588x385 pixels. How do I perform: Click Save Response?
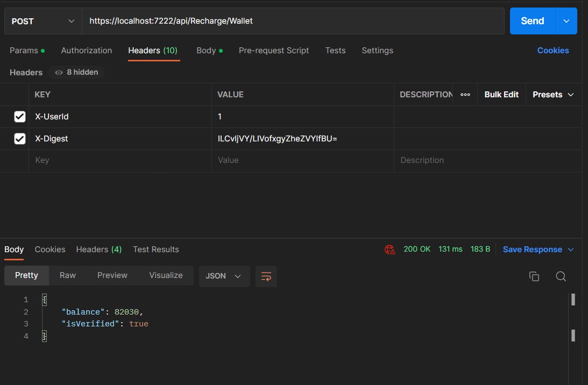point(532,249)
